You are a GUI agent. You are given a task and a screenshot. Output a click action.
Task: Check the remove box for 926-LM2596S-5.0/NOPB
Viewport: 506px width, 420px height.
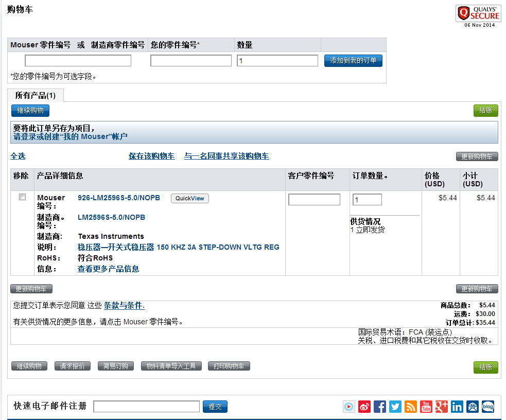coord(22,197)
